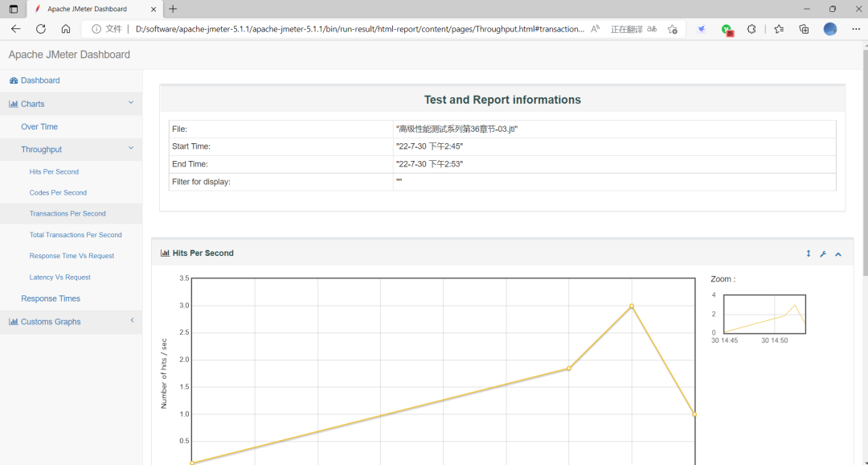The height and width of the screenshot is (465, 868).
Task: Click the "Hits Per Second" panel title
Action: click(203, 253)
